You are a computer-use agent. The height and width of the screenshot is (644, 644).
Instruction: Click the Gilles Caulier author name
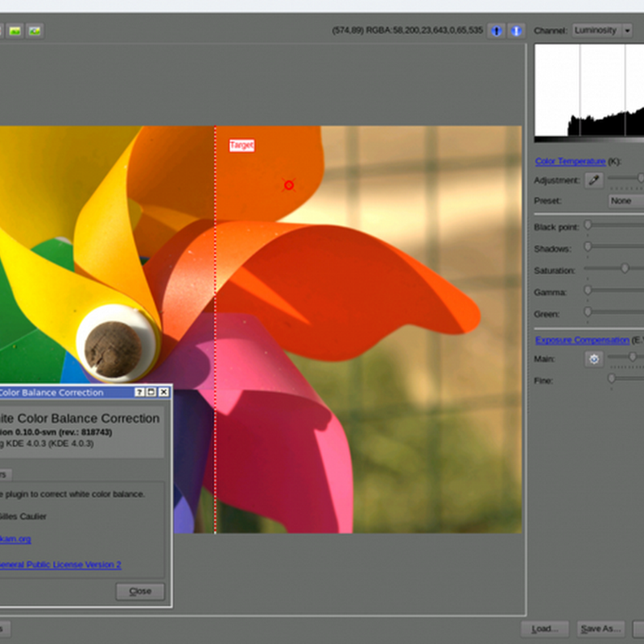(x=23, y=516)
